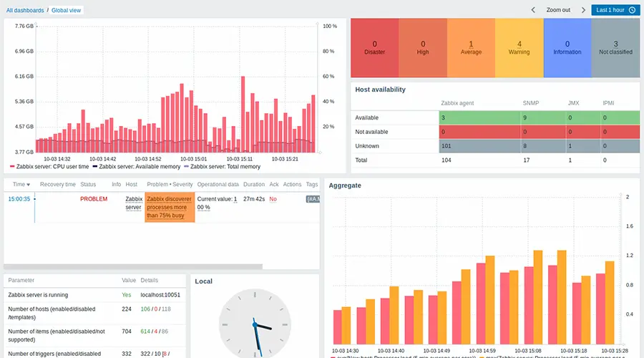The image size is (644, 358).
Task: Click Zabbix agent Total value 104
Action: pos(446,160)
